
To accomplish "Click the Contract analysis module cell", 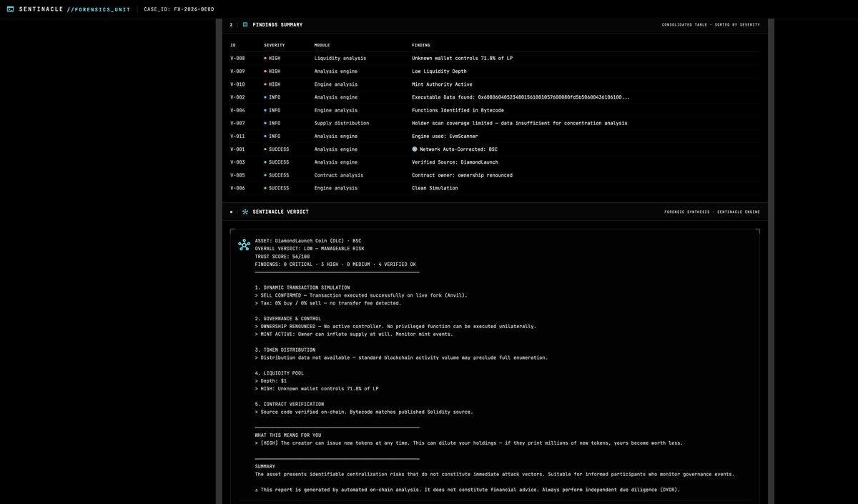I will coord(339,175).
